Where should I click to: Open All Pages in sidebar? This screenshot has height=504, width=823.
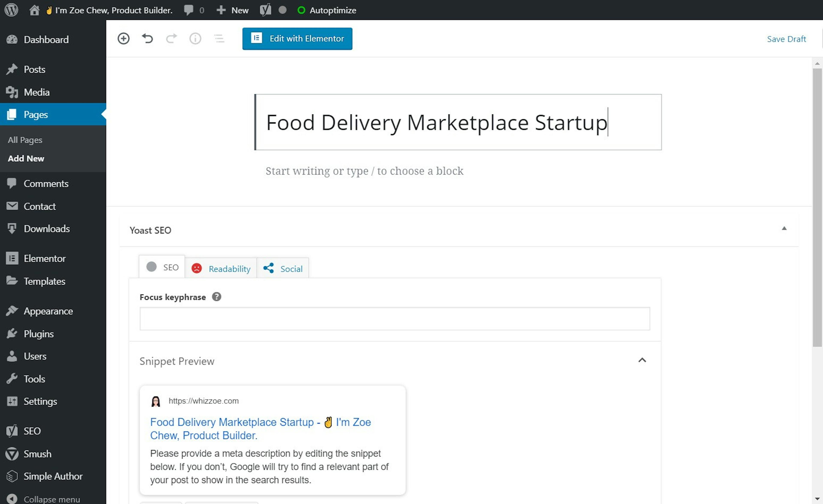pos(25,140)
